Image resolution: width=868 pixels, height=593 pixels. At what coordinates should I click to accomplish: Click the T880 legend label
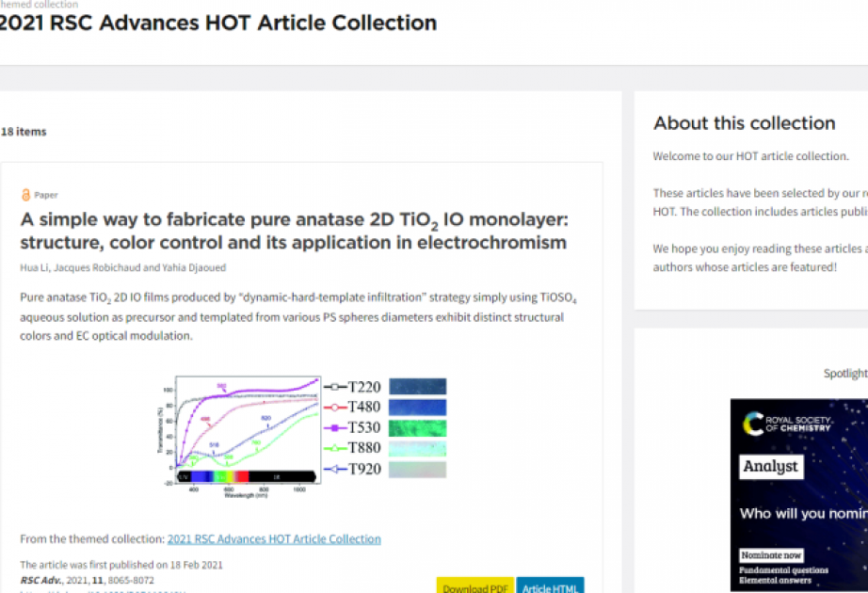point(364,447)
